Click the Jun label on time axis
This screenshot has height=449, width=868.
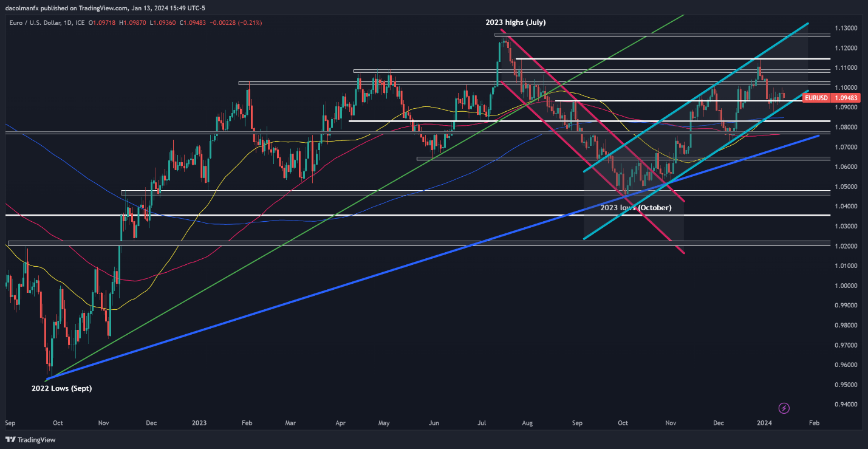pyautogui.click(x=434, y=422)
